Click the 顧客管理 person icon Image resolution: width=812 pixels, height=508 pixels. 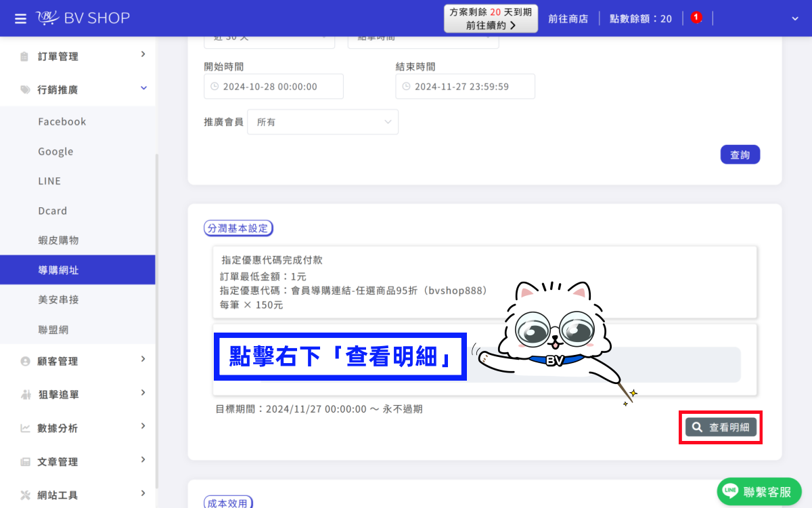[25, 361]
